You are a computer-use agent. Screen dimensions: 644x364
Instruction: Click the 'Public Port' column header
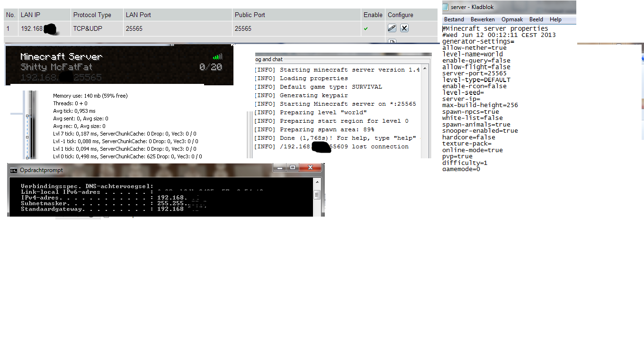pyautogui.click(x=250, y=15)
